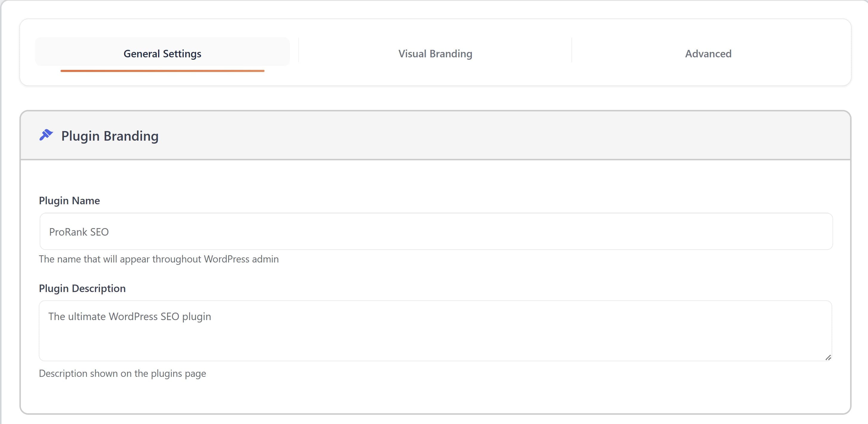Click the blue paintbrush Plugin Branding icon
Image resolution: width=868 pixels, height=424 pixels.
pos(46,135)
